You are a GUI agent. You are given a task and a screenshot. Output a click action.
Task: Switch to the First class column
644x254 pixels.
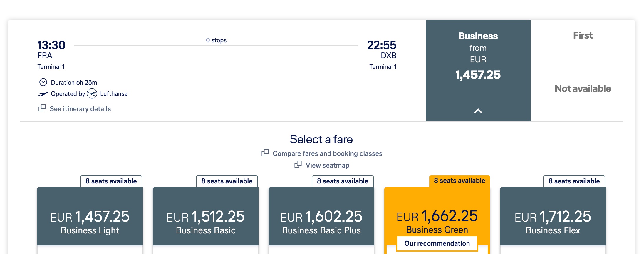tap(583, 35)
